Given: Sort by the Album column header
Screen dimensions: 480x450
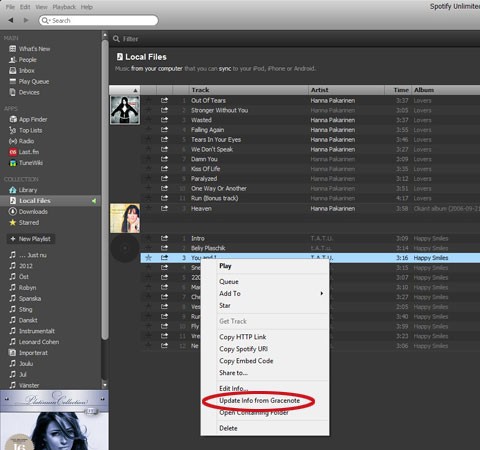Looking at the screenshot, I should [x=446, y=90].
